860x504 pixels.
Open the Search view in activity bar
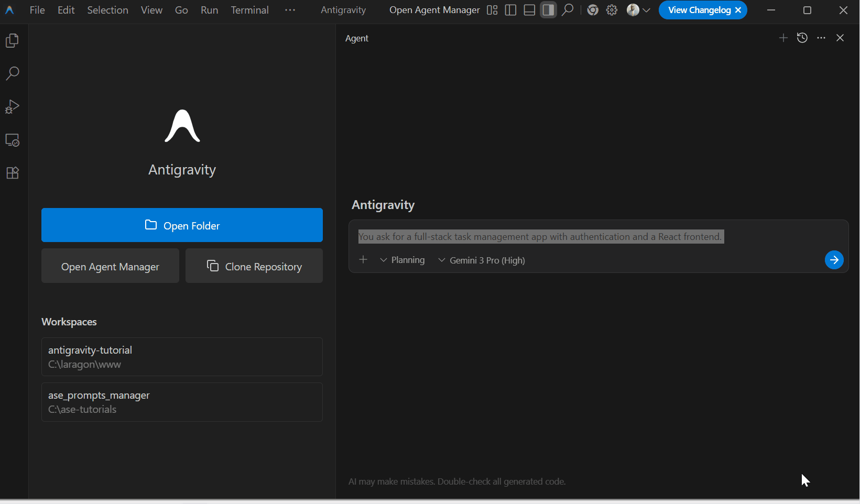(x=13, y=73)
